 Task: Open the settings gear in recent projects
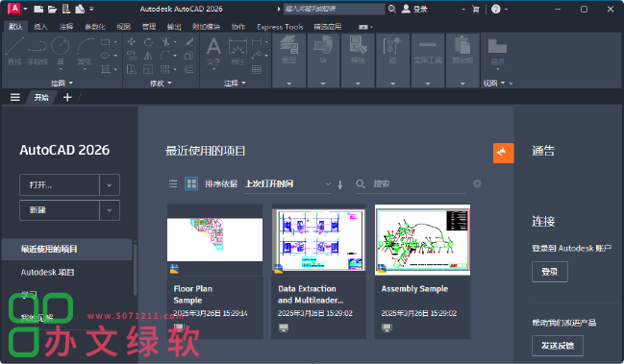pyautogui.click(x=477, y=183)
